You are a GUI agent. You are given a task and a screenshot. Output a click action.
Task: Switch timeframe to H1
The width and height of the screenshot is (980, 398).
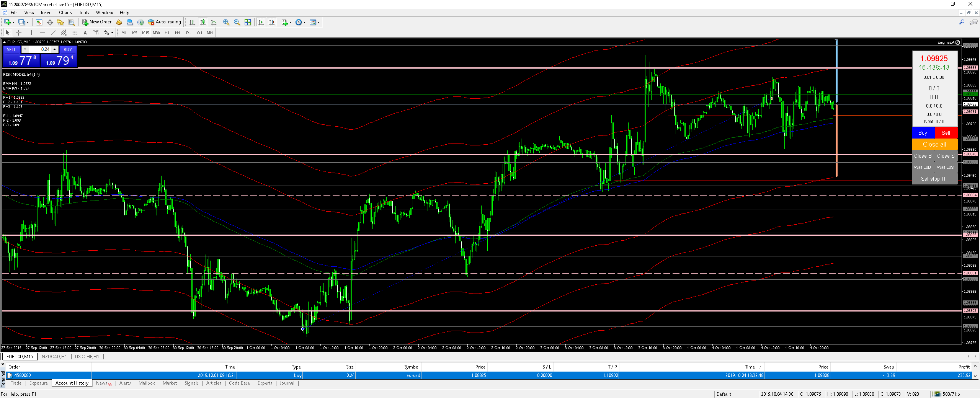point(167,33)
